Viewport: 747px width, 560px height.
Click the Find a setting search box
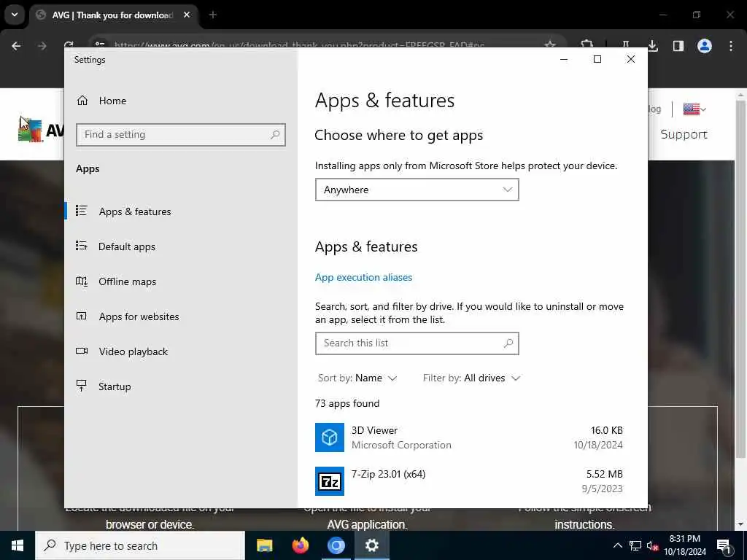click(x=181, y=135)
